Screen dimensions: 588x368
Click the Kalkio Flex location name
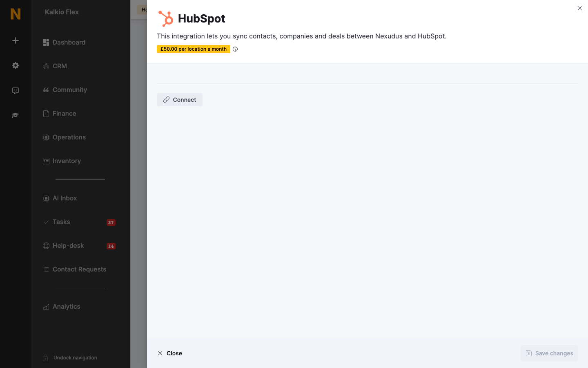[x=62, y=12]
